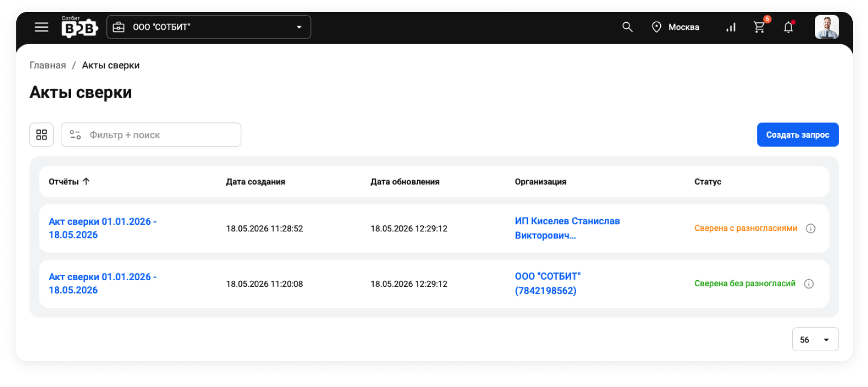868x387 pixels.
Task: Open the grid view settings icon
Action: pos(42,135)
